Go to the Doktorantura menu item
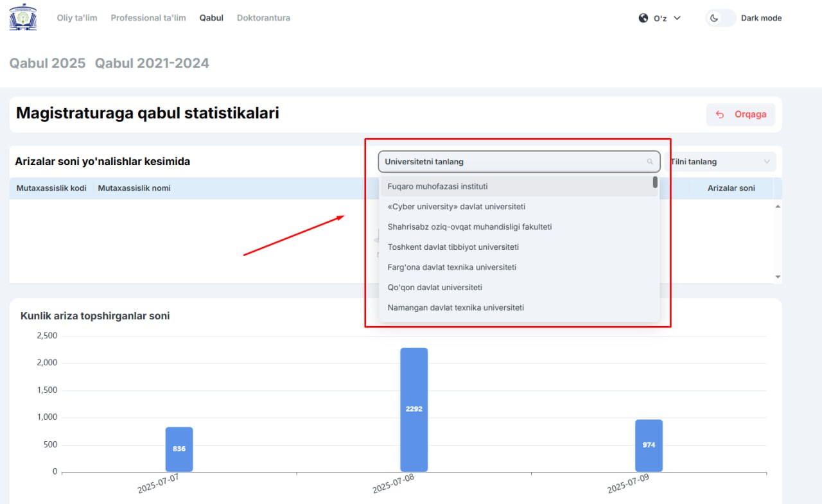 (263, 18)
